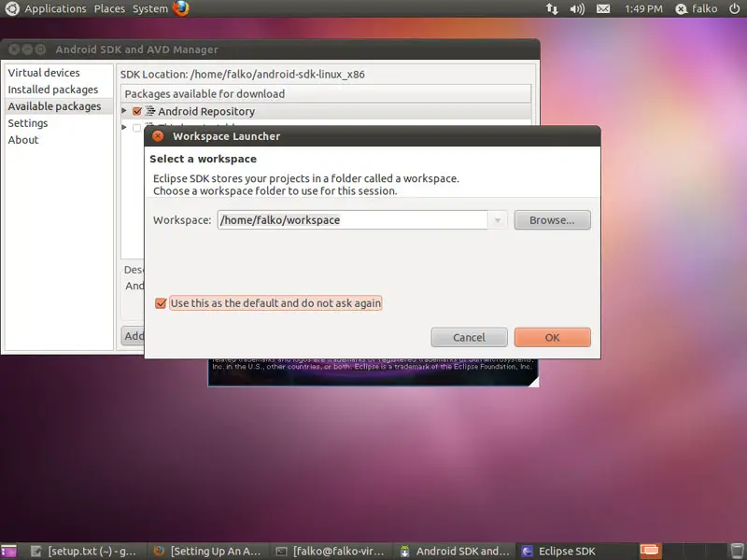The width and height of the screenshot is (747, 560).
Task: Open the System menu
Action: click(150, 8)
